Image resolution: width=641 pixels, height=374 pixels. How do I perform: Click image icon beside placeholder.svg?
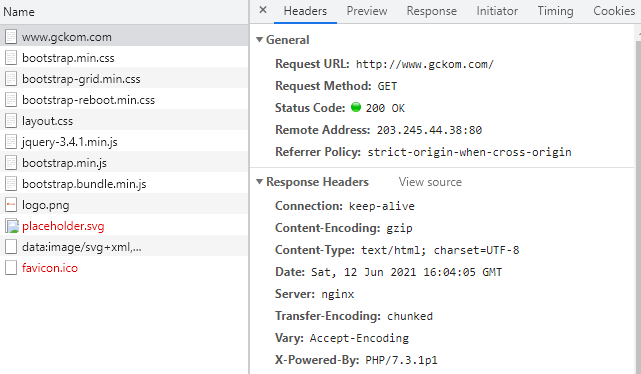click(12, 226)
